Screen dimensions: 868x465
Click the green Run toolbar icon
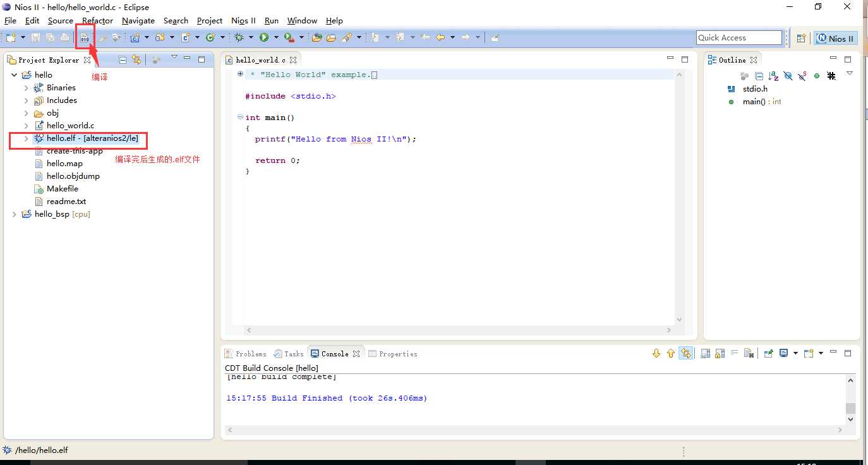264,37
